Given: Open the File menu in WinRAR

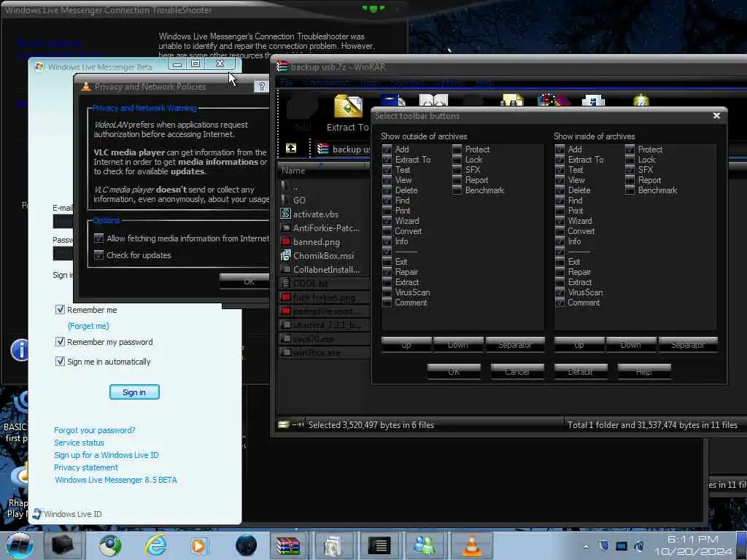Looking at the screenshot, I should coord(286,82).
